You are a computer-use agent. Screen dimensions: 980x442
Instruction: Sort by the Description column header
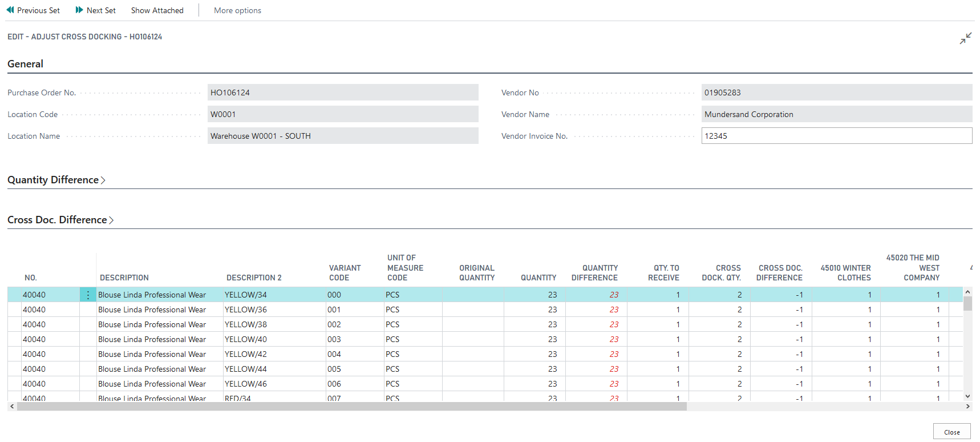tap(124, 278)
